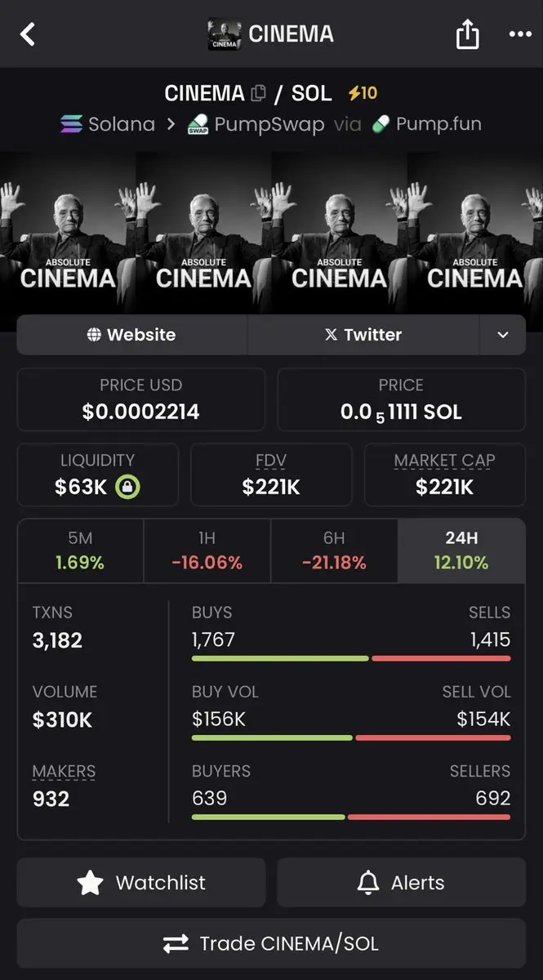The width and height of the screenshot is (543, 980).
Task: Select the 5M timeframe tab
Action: tap(80, 550)
